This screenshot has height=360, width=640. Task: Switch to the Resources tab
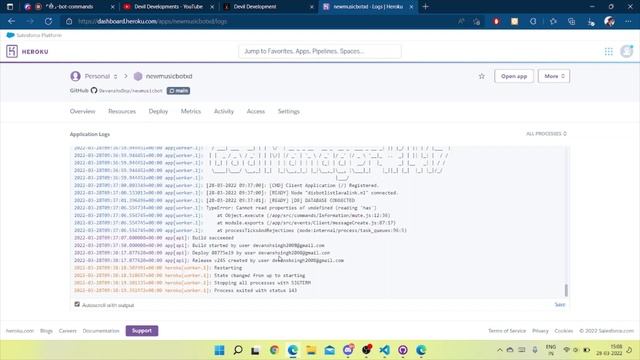point(122,111)
